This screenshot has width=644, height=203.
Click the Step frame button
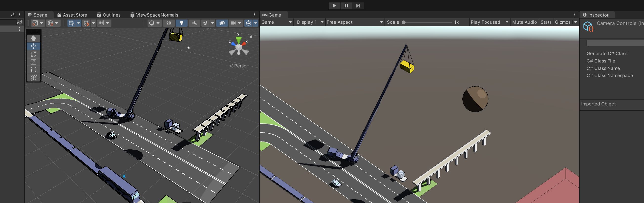tap(358, 5)
